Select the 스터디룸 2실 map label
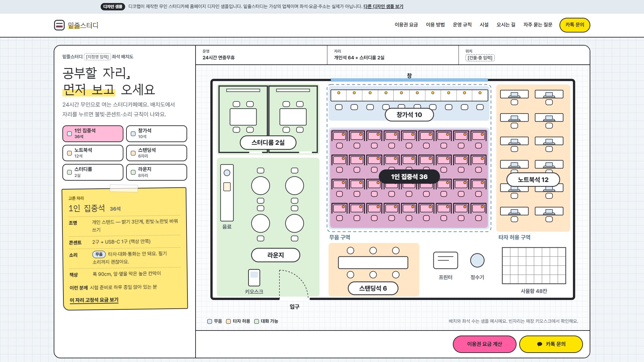The image size is (644, 362). click(268, 142)
